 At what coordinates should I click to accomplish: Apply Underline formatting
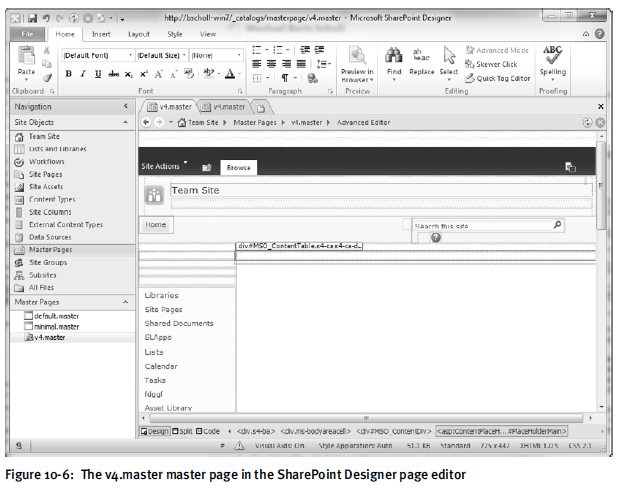98,74
